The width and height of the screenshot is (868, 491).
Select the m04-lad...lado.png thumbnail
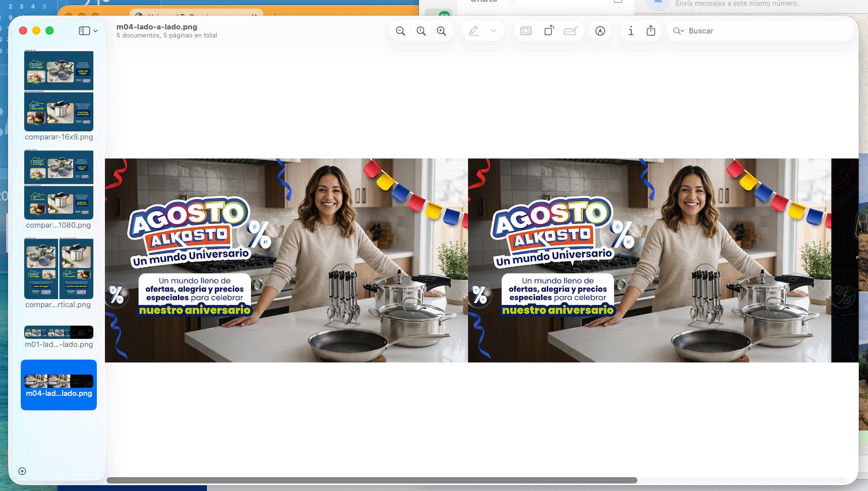point(59,381)
